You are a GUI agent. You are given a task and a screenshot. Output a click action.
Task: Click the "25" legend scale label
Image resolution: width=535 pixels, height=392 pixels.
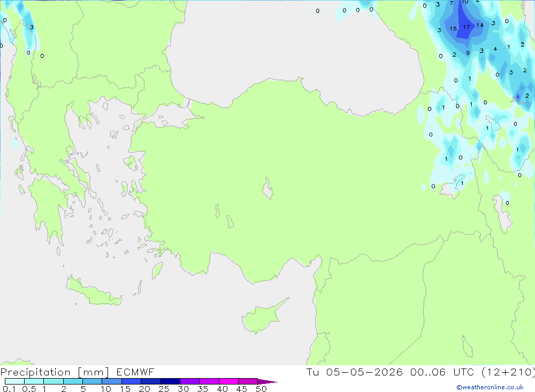pos(164,389)
